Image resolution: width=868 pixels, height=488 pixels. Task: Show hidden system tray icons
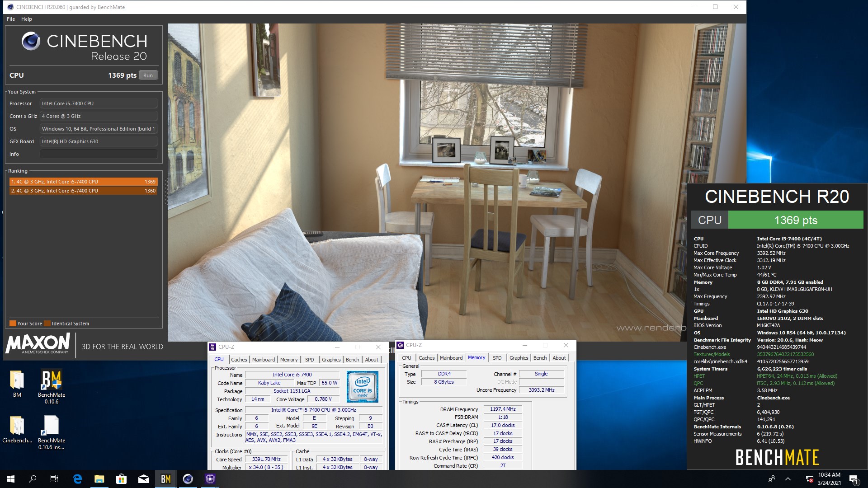coord(788,479)
